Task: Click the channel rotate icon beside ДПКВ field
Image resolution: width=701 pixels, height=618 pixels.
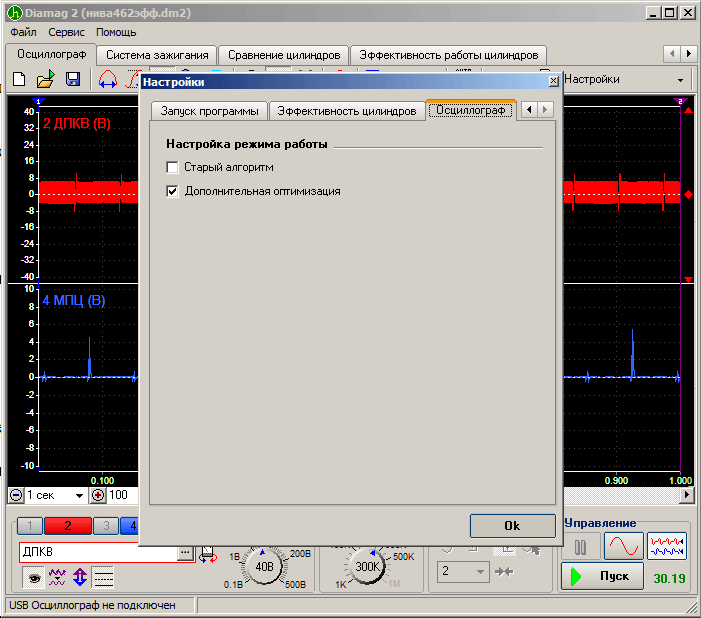Action: pos(207,555)
